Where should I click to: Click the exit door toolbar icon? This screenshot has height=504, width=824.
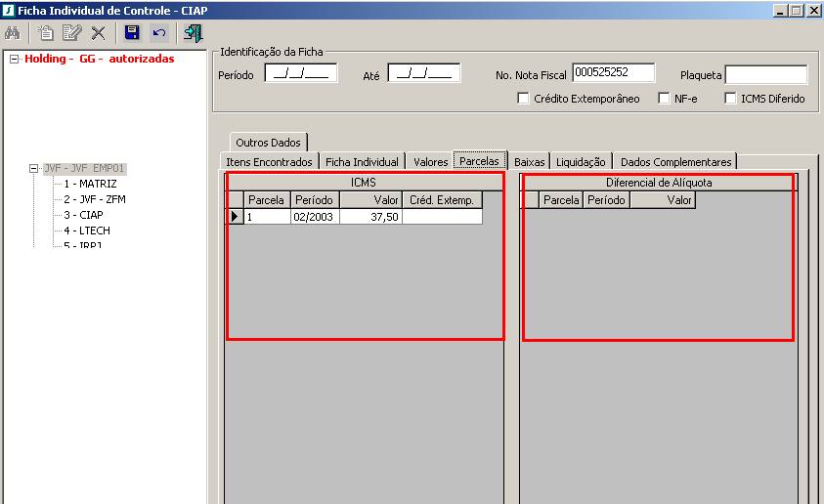(x=193, y=33)
